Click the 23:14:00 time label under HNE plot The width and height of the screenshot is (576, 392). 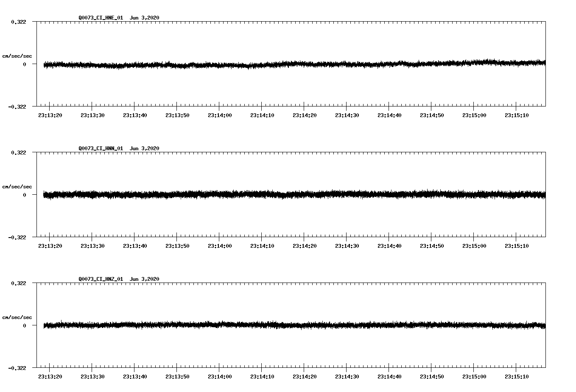click(x=220, y=115)
